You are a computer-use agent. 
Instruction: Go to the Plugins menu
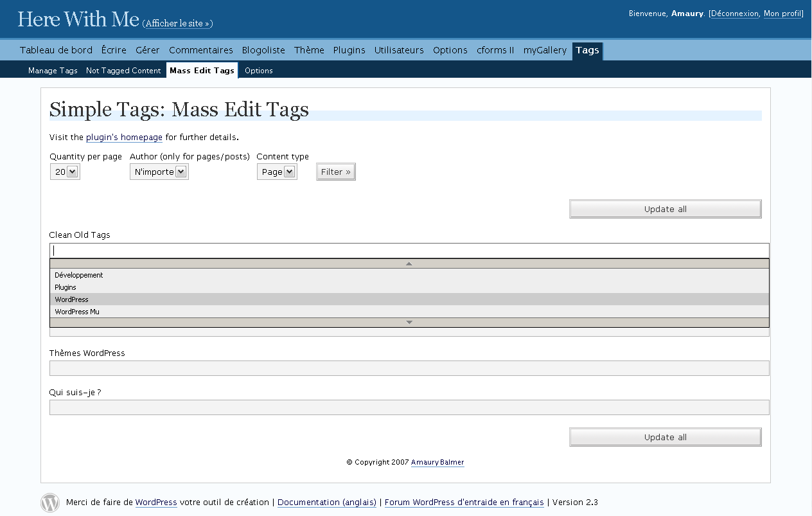[349, 50]
